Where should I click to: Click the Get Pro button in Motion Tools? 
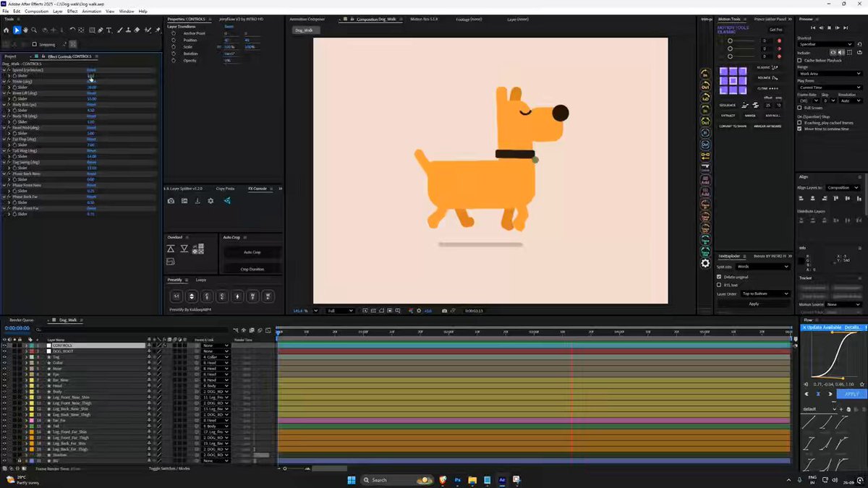tap(776, 30)
